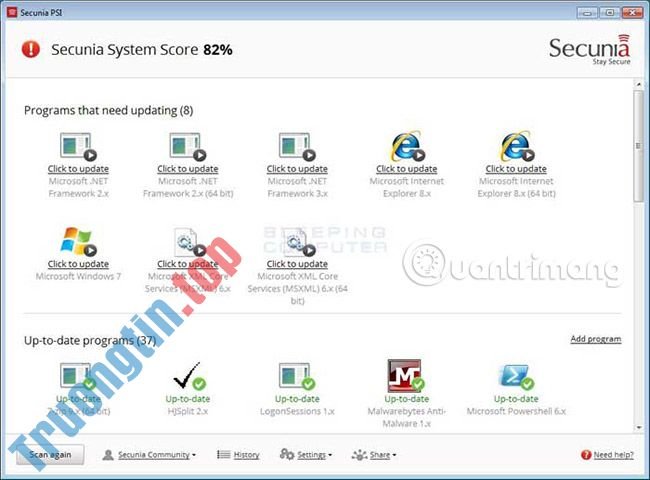Click update link for .NET Framework 3.x
Viewport: 650px width, 480px height.
tap(297, 169)
